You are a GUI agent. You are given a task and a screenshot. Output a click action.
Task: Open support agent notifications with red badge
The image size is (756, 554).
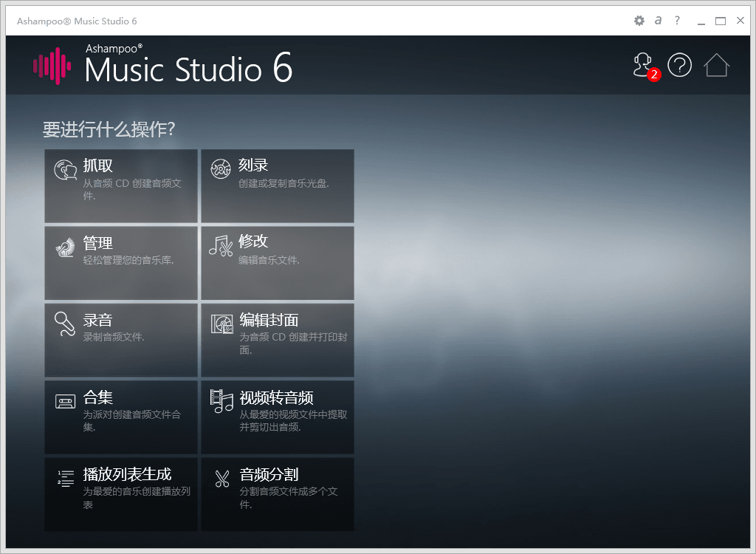coord(643,66)
